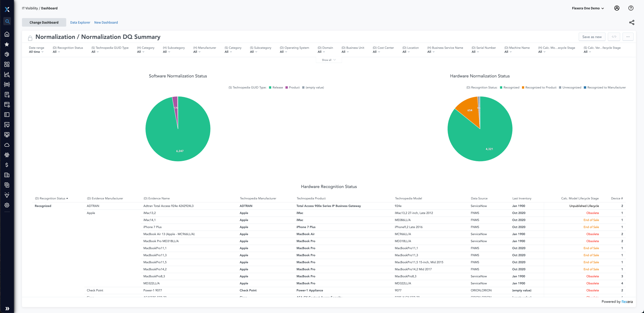Sort by Calc. Model Lifecycle Stage header
Viewport: 644px width, 313px height.
[580, 198]
